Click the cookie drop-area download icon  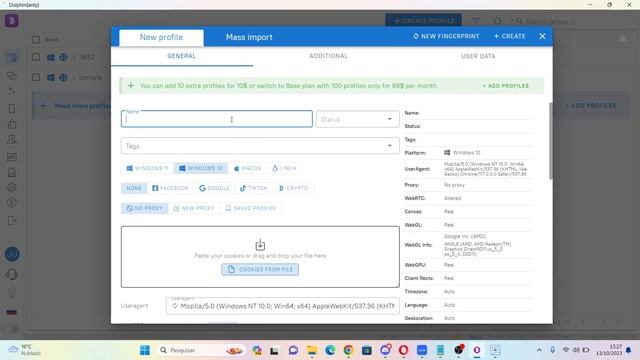click(260, 244)
